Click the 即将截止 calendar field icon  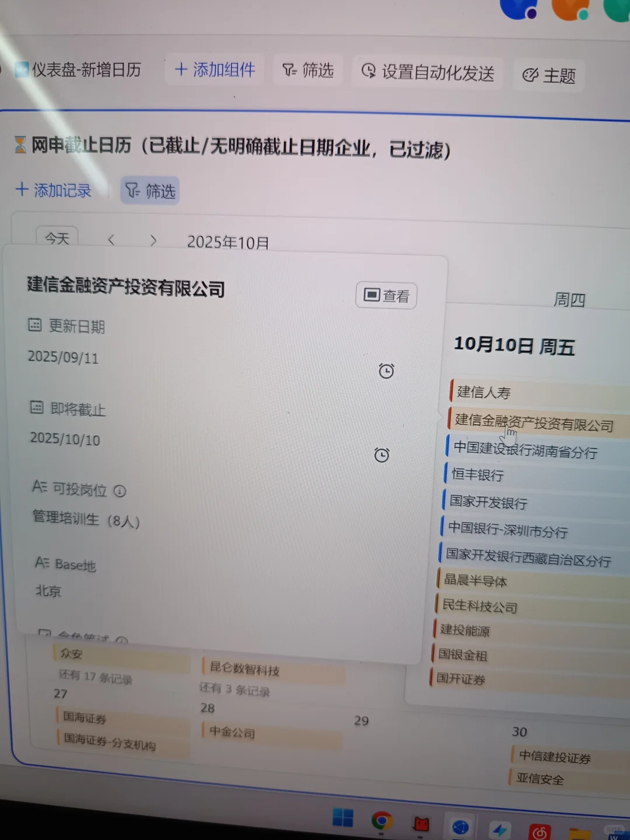tap(37, 407)
